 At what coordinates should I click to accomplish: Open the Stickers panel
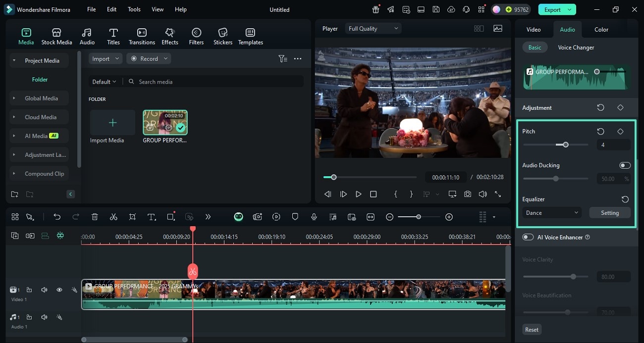[223, 36]
